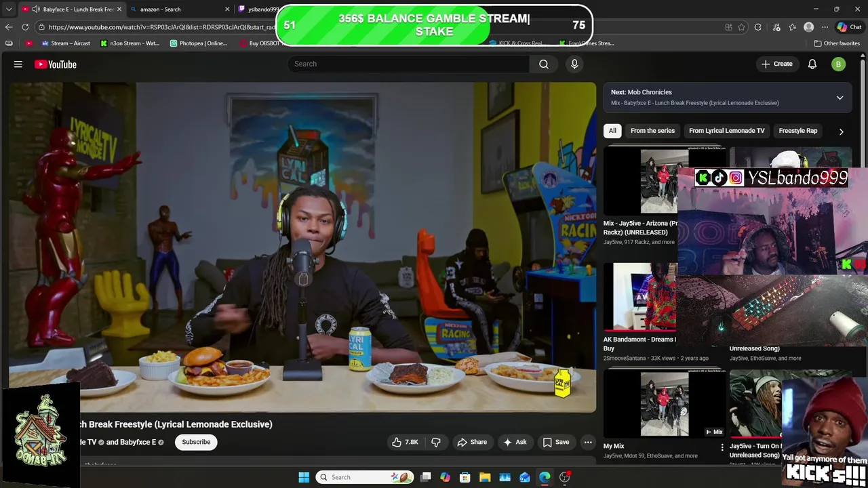Open the account avatar B menu
This screenshot has height=488, width=868.
(838, 64)
